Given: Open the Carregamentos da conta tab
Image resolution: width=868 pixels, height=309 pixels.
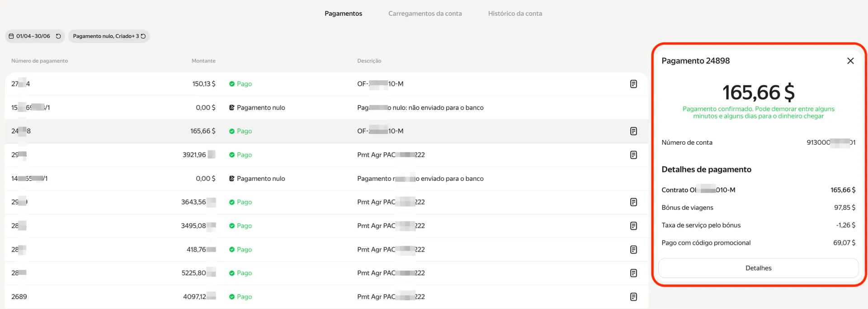Looking at the screenshot, I should [x=425, y=14].
